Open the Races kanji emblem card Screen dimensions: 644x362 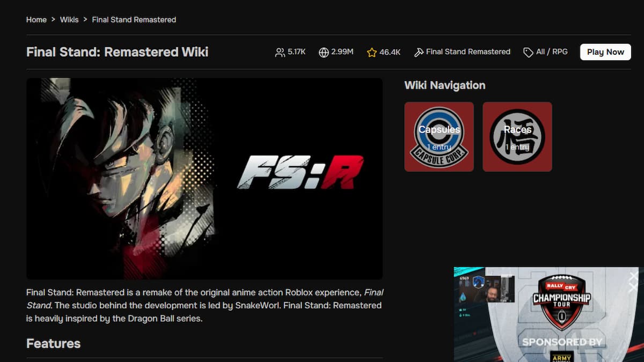coord(517,137)
